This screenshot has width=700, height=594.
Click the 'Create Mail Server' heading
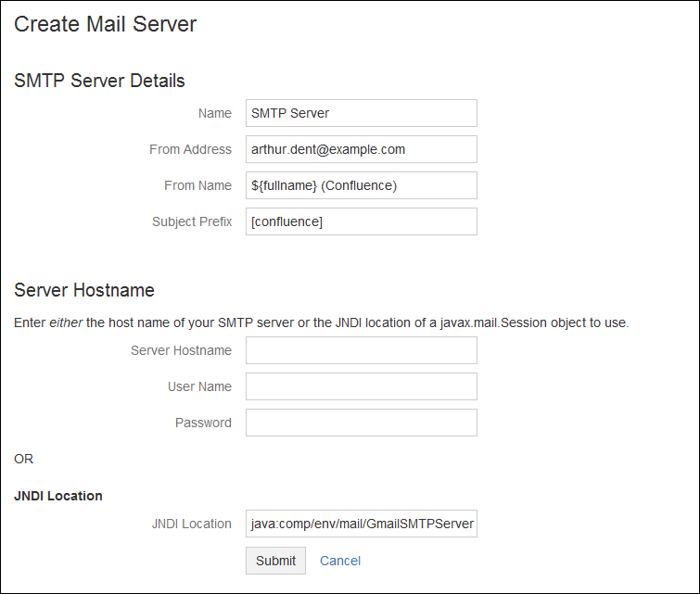click(x=106, y=24)
